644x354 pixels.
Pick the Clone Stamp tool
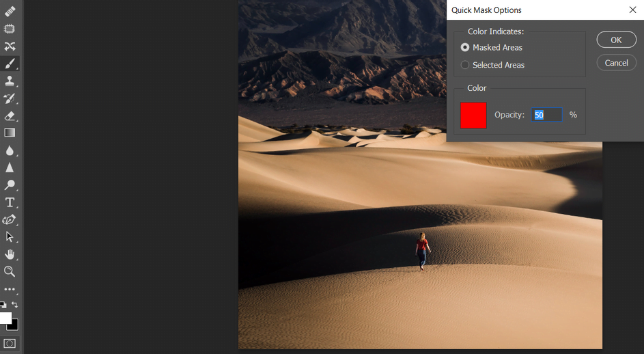point(10,81)
